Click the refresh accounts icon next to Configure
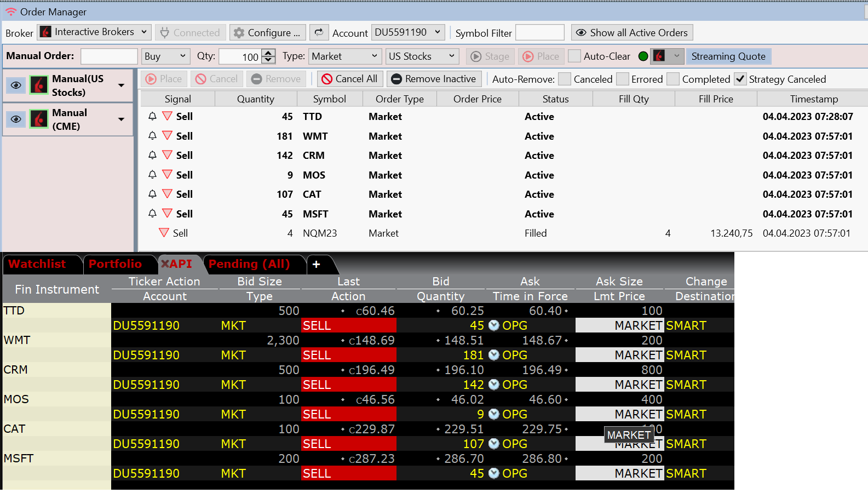The width and height of the screenshot is (868, 493). pyautogui.click(x=319, y=33)
